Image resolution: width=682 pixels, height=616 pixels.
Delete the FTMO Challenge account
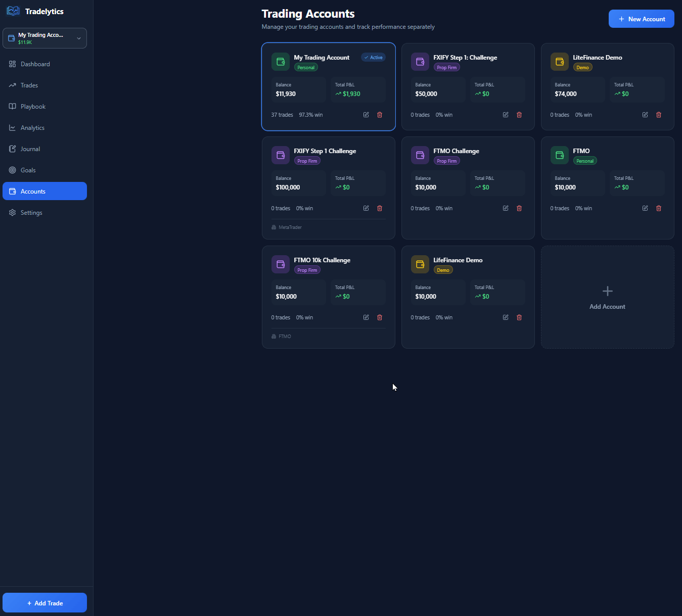click(x=519, y=208)
